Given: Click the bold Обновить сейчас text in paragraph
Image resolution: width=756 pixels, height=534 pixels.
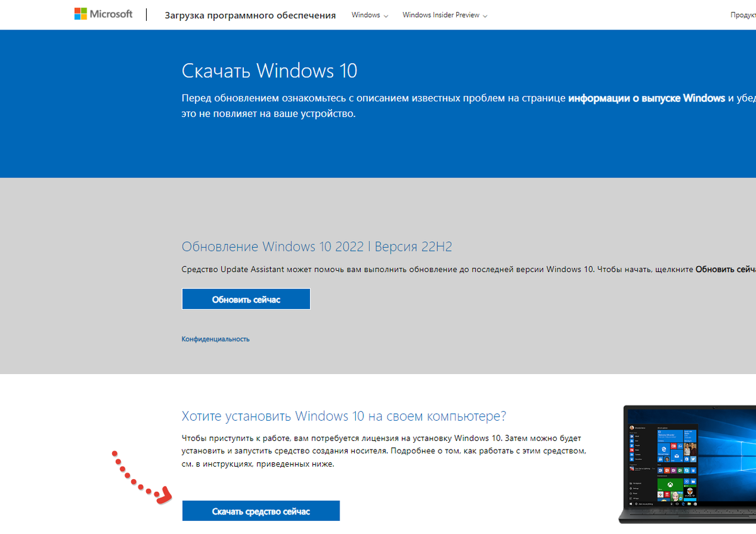Looking at the screenshot, I should click(x=725, y=270).
